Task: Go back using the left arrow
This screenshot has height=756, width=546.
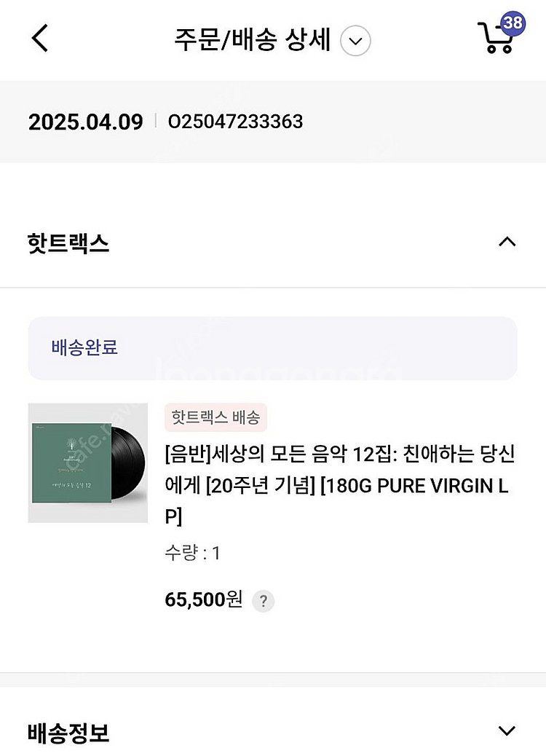Action: (x=40, y=39)
